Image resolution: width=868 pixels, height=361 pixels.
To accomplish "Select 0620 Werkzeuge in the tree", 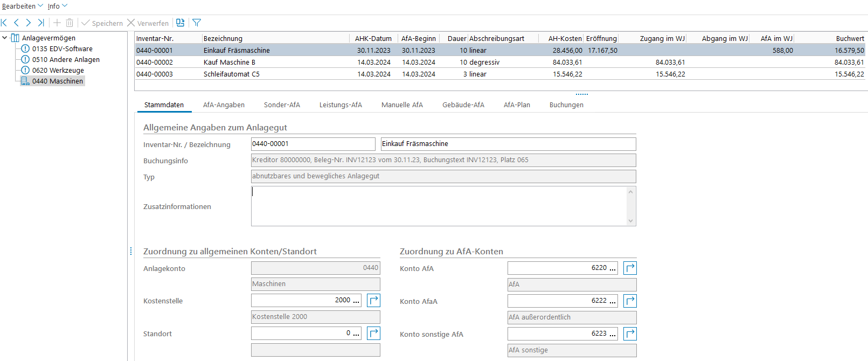I will click(x=58, y=70).
